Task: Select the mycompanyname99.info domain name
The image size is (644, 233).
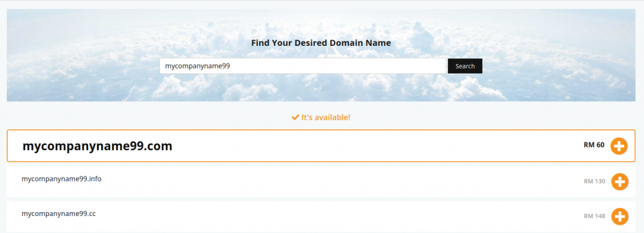Action: [62, 179]
